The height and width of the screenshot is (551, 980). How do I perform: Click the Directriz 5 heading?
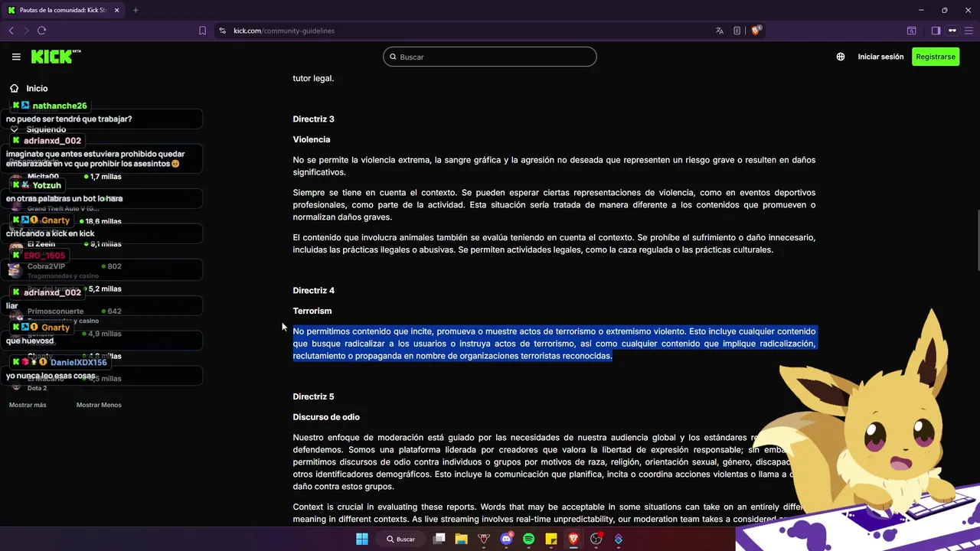click(313, 396)
